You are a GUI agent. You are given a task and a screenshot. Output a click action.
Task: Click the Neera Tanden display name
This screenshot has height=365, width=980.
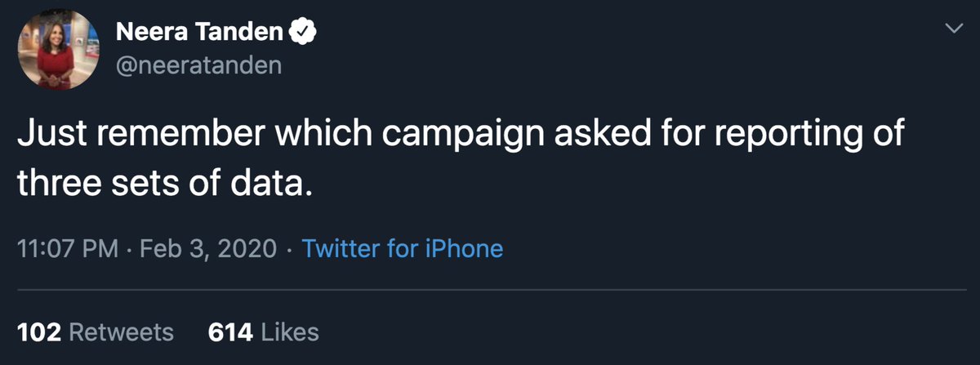pyautogui.click(x=199, y=33)
